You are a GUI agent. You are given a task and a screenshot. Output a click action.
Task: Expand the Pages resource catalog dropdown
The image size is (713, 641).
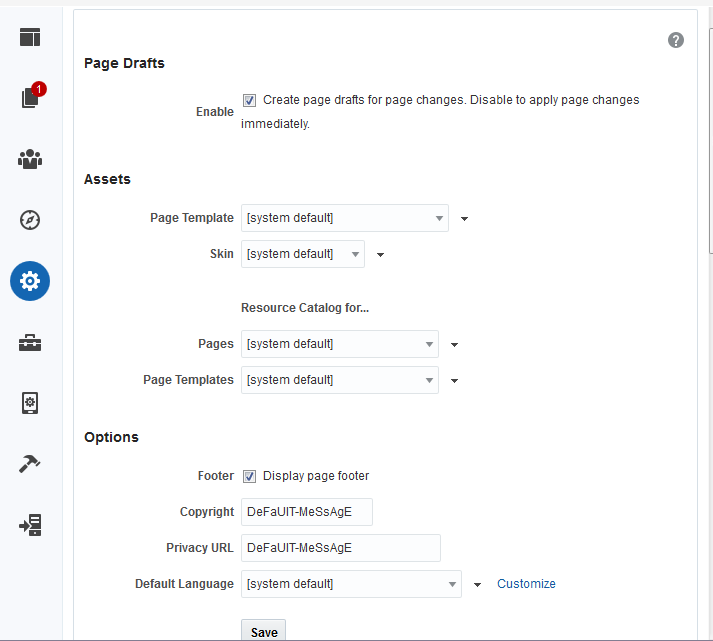[339, 344]
